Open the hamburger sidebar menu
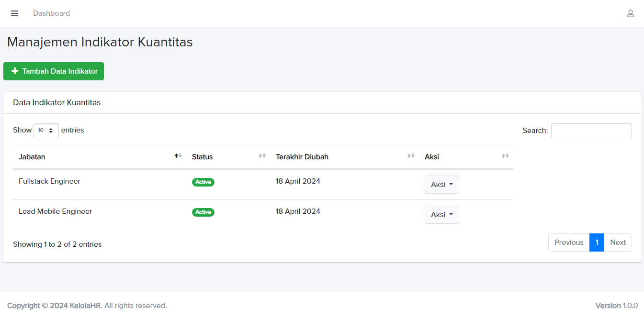Screen dimensions: 644x319 point(14,13)
